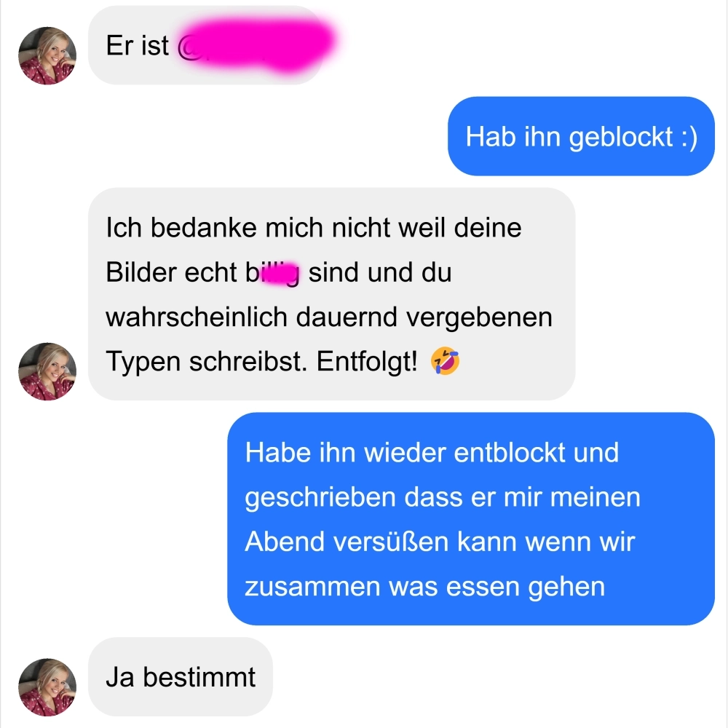
Task: Select the word "geblockt" in the blue bubble
Action: click(x=621, y=138)
